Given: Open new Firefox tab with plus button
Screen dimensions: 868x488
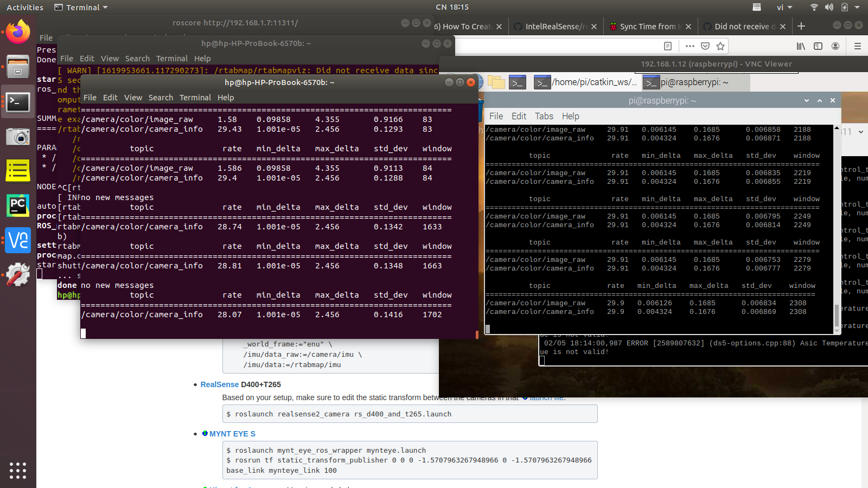Looking at the screenshot, I should coord(801,26).
